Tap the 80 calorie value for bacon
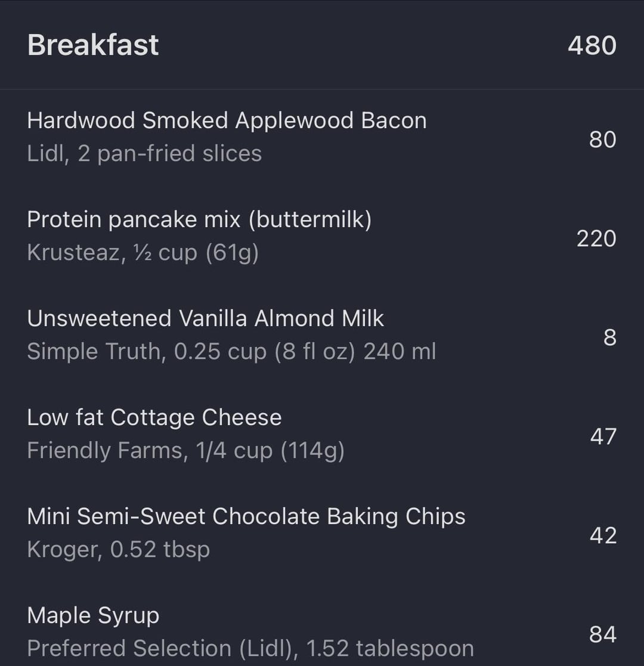Image resolution: width=644 pixels, height=666 pixels. [x=602, y=140]
